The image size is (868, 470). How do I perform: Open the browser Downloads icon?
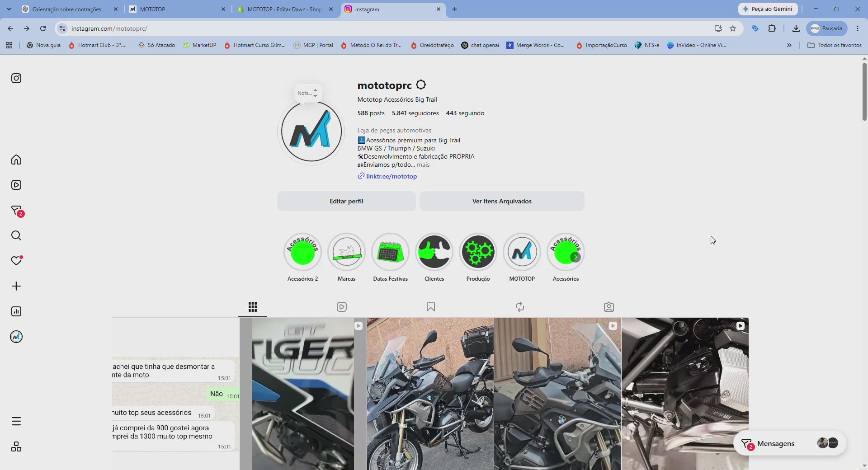[796, 28]
